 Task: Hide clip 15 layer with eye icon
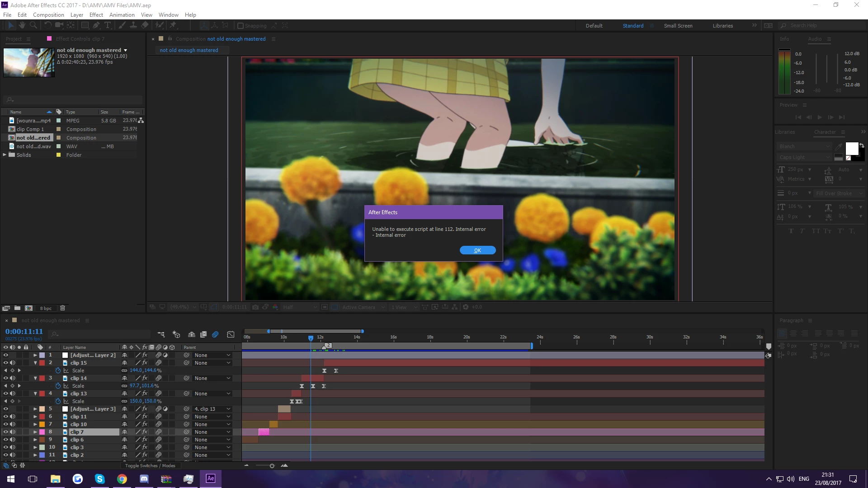[6, 363]
